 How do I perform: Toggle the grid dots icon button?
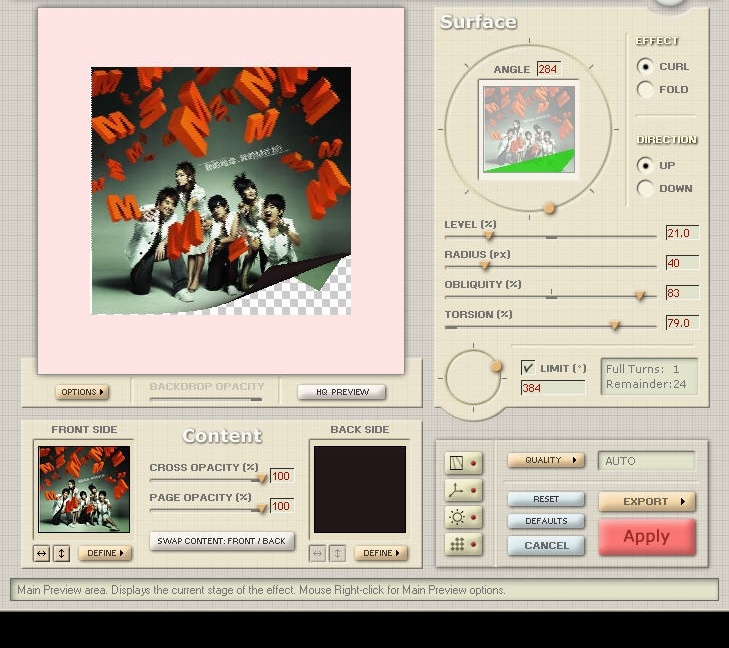point(463,544)
